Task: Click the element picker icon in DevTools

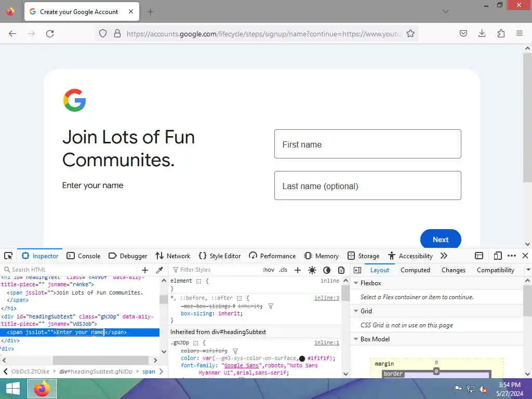Action: [8, 256]
